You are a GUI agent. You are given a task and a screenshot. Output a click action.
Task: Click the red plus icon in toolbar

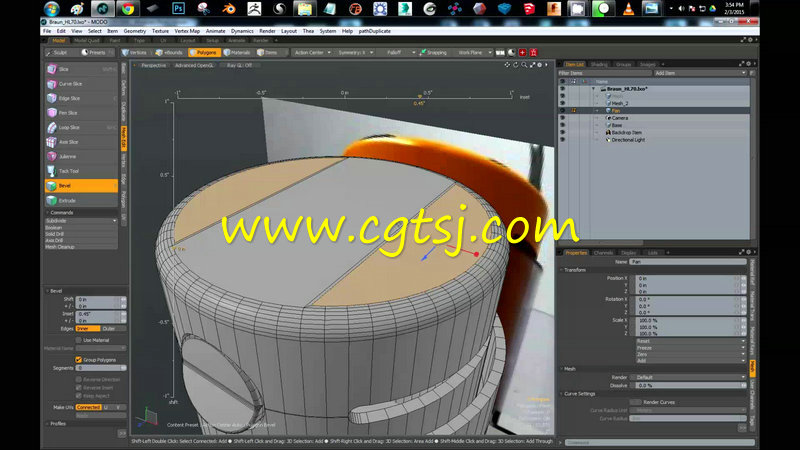pos(522,53)
